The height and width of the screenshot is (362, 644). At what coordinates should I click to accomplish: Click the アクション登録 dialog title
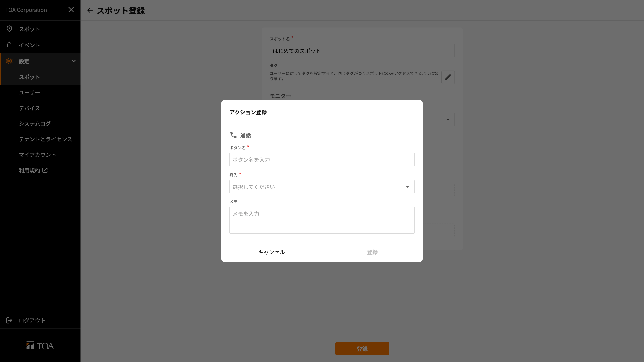pos(248,112)
